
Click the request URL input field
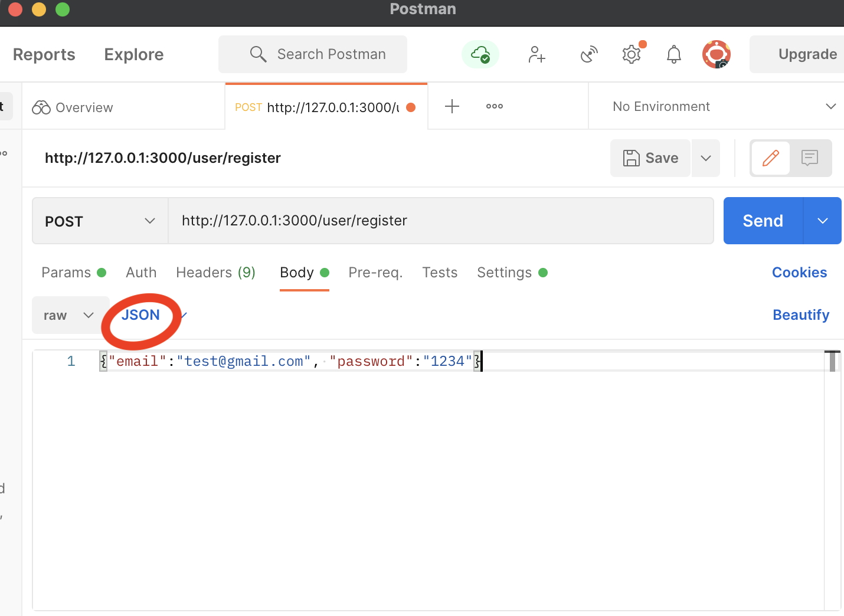[441, 221]
